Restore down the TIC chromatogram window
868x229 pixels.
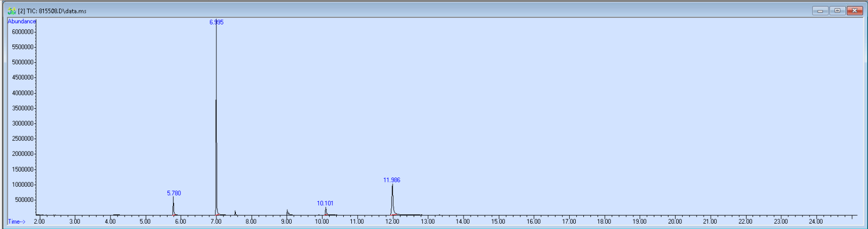pyautogui.click(x=837, y=10)
